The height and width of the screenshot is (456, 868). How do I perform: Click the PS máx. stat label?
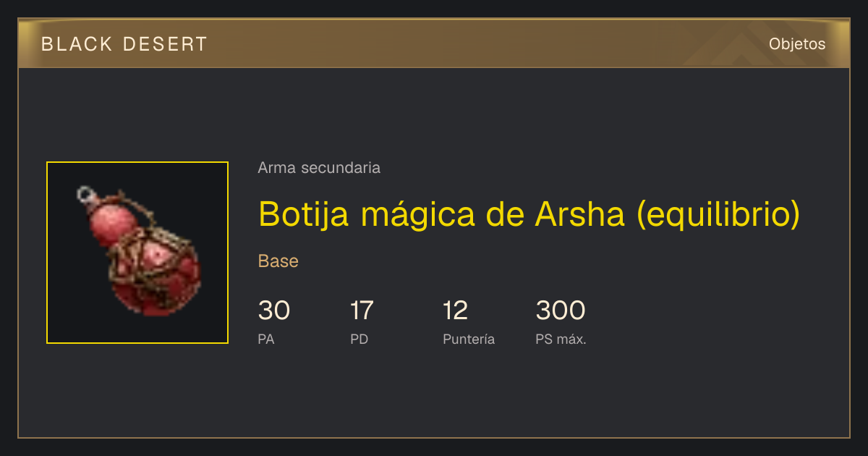tap(561, 339)
